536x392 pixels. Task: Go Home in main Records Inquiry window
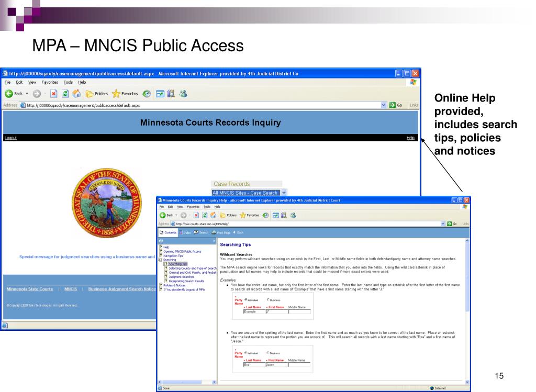coord(76,94)
